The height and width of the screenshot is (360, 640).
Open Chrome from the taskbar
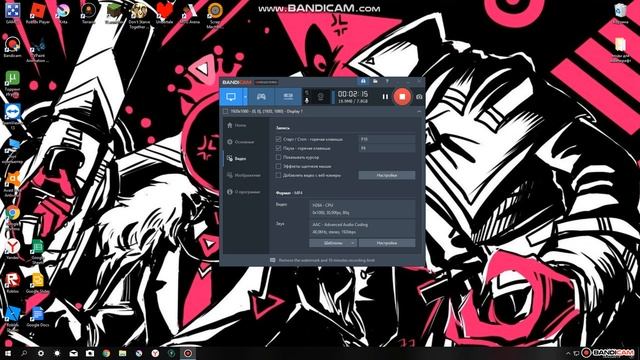click(106, 353)
